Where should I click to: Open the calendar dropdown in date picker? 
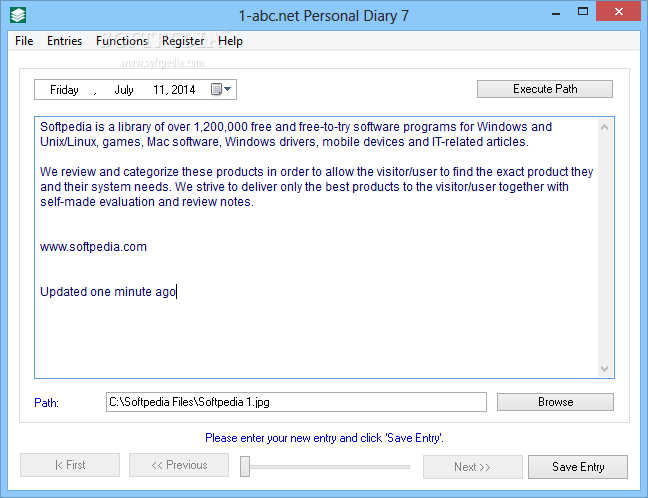[221, 89]
